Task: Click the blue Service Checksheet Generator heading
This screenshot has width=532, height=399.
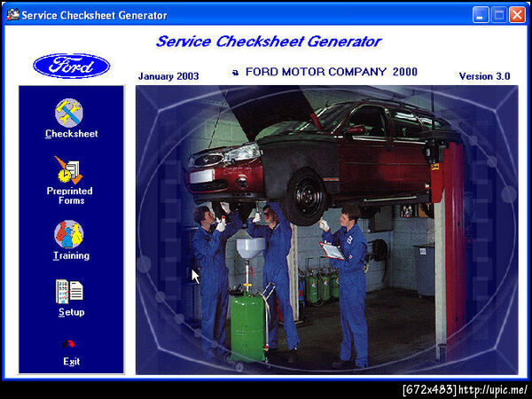Action: (x=269, y=42)
